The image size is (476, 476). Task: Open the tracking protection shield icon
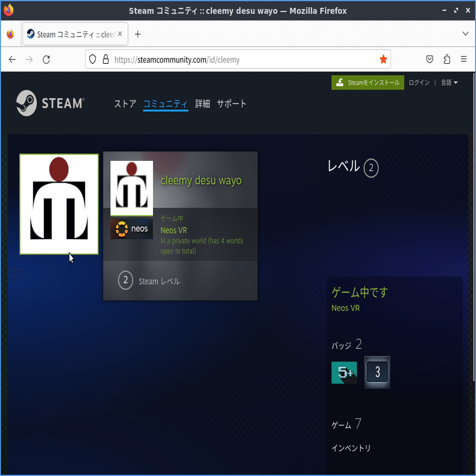point(93,59)
